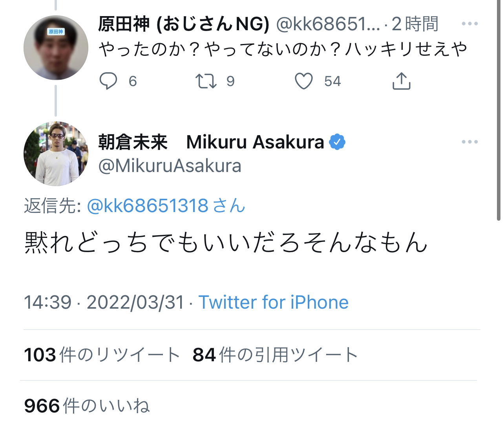Viewport: 504px width, 430px height.
Task: Open 原田神's profile picture
Action: coord(56,48)
